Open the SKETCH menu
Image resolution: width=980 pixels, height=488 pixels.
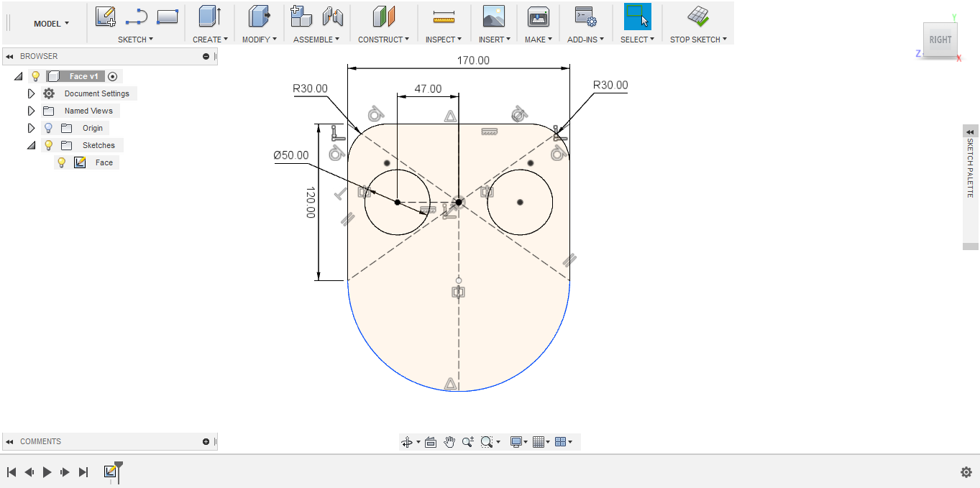pyautogui.click(x=135, y=40)
